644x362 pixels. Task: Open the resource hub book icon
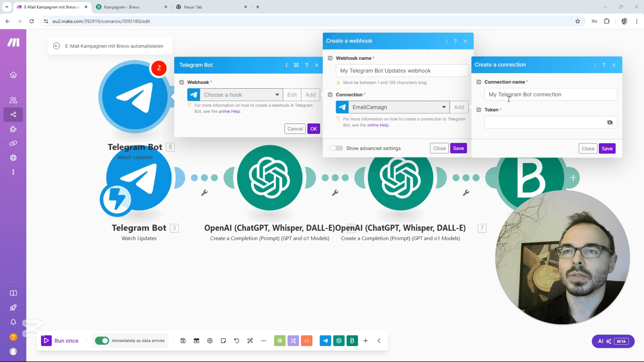(13, 293)
